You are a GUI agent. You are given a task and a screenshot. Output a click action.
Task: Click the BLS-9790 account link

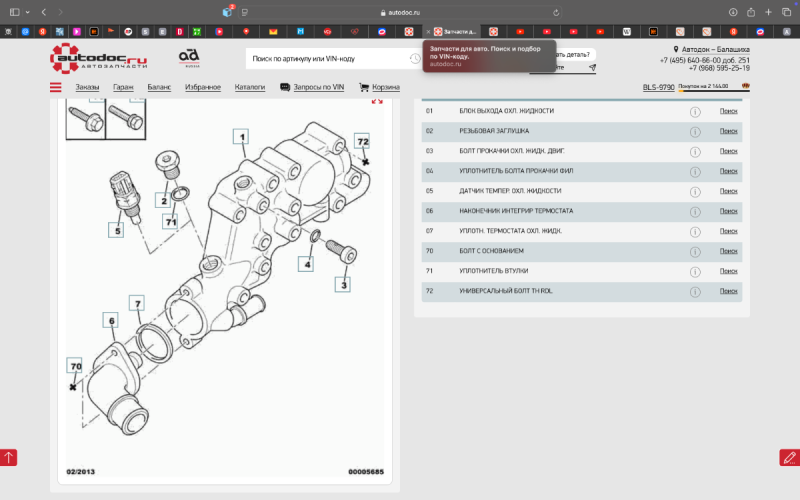657,88
